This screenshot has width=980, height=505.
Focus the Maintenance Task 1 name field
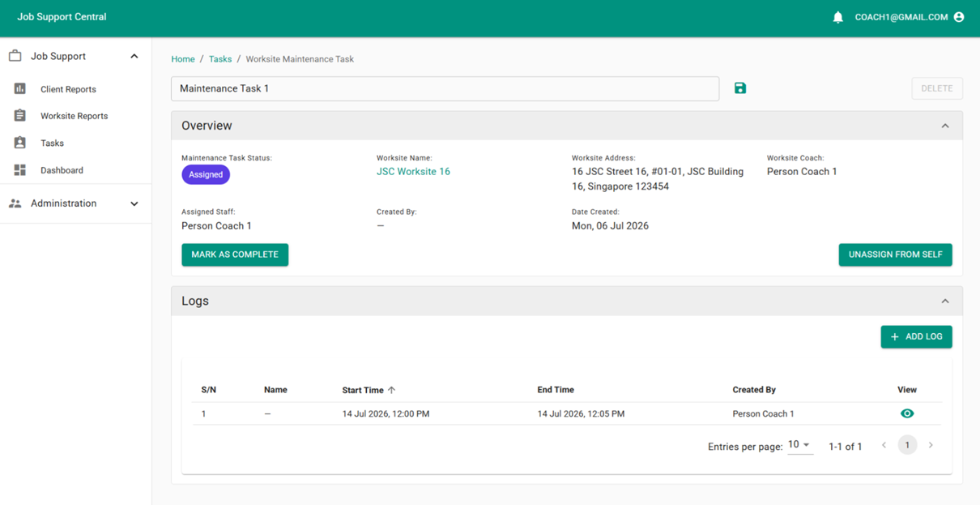tap(445, 88)
